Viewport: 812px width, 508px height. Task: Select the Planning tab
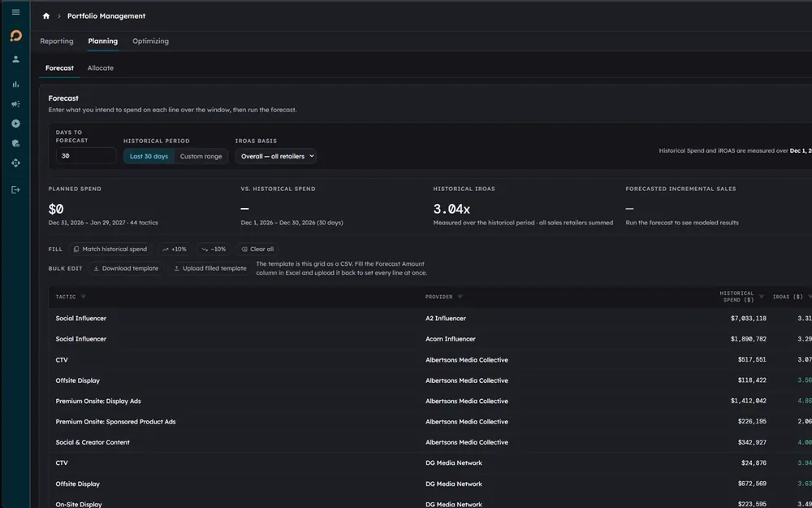pyautogui.click(x=102, y=41)
